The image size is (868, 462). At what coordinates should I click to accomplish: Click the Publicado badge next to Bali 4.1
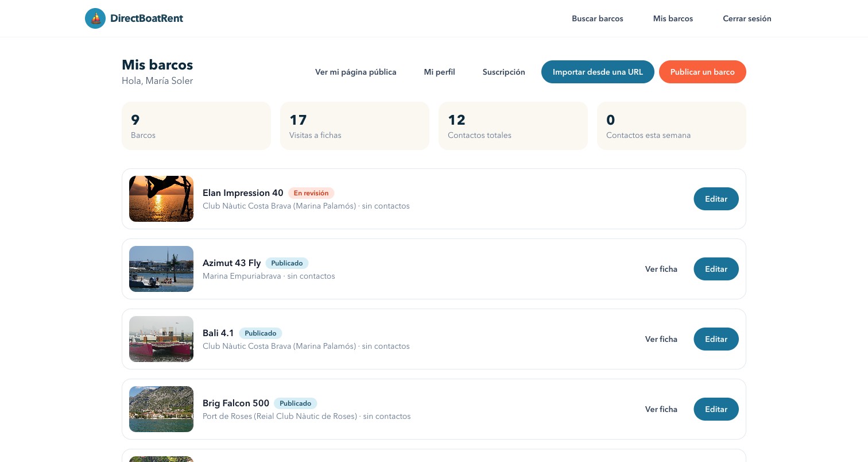(x=261, y=333)
